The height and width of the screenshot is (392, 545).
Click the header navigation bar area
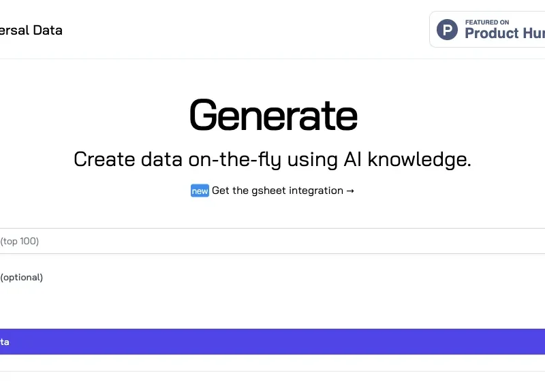click(x=272, y=31)
